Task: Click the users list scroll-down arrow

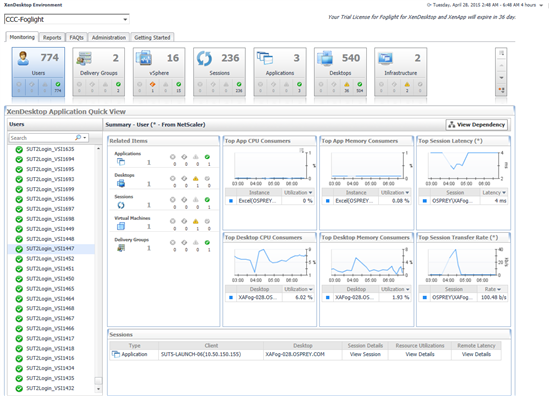Action: tap(98, 389)
